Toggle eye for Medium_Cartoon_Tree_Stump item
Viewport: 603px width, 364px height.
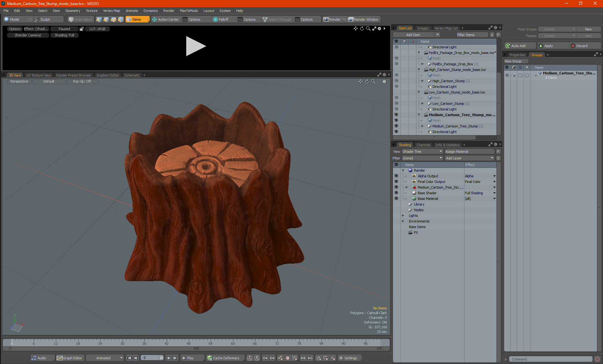[396, 126]
